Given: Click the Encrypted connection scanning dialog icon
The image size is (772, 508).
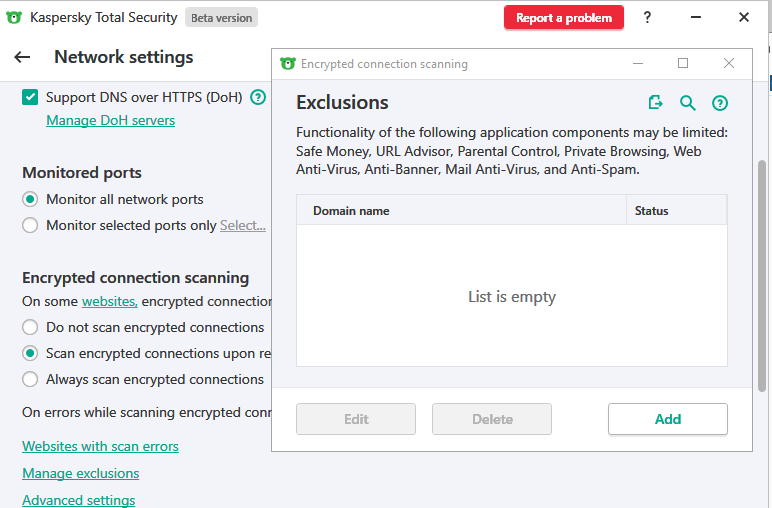Looking at the screenshot, I should tap(288, 64).
